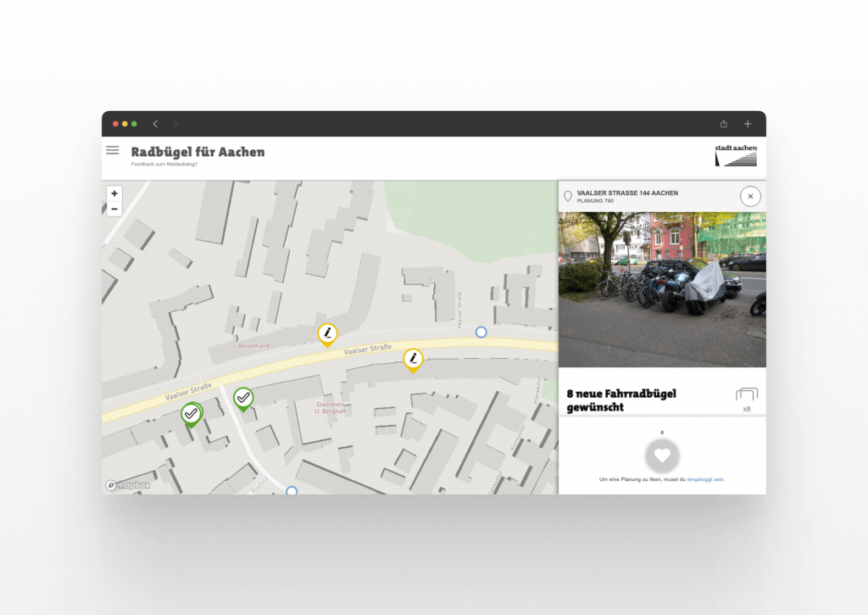Click green checkmark marker nearest Steinmetz label
Screen dimensions: 868x615
click(x=243, y=397)
